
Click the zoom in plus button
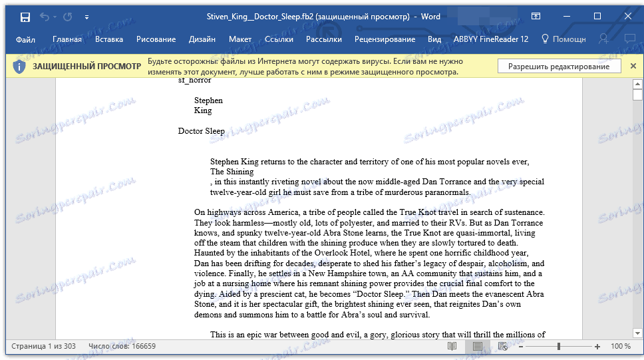click(597, 347)
